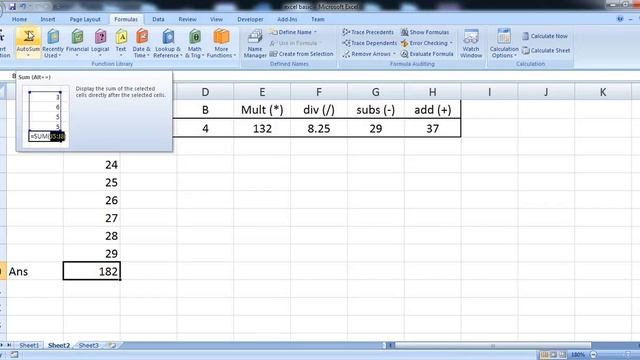
Task: Click Remove Arrows button
Action: tap(367, 54)
